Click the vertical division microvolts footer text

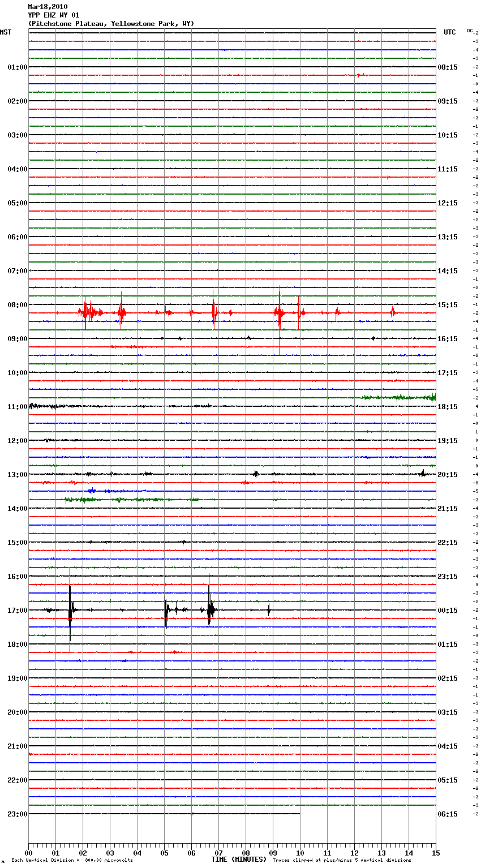point(72,860)
